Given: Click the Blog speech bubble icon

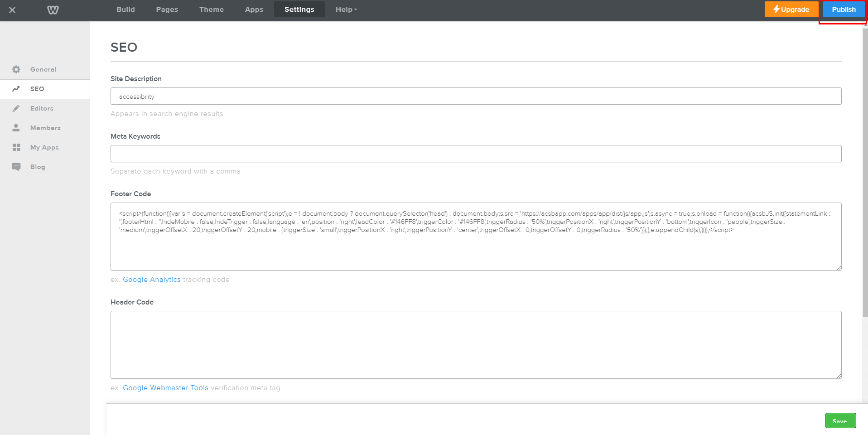Looking at the screenshot, I should [16, 166].
